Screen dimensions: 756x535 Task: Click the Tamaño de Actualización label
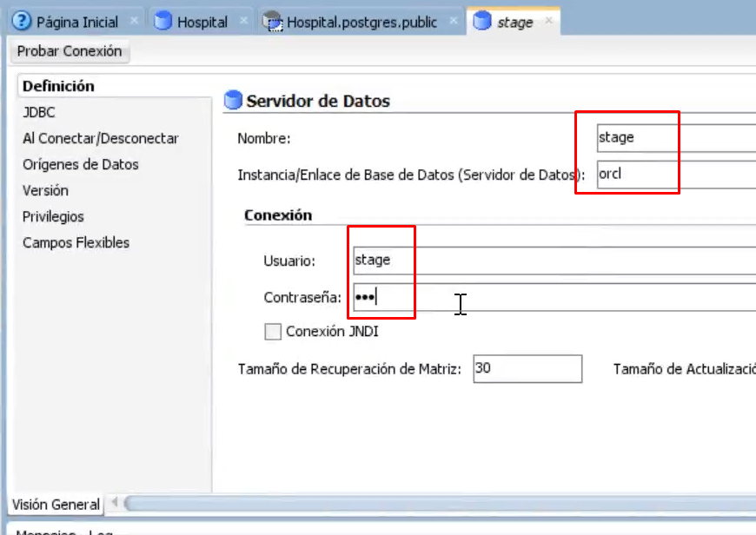685,369
